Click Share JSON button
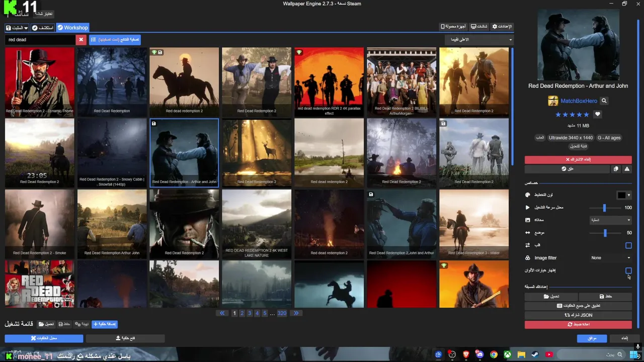644x362 pixels. pyautogui.click(x=578, y=315)
